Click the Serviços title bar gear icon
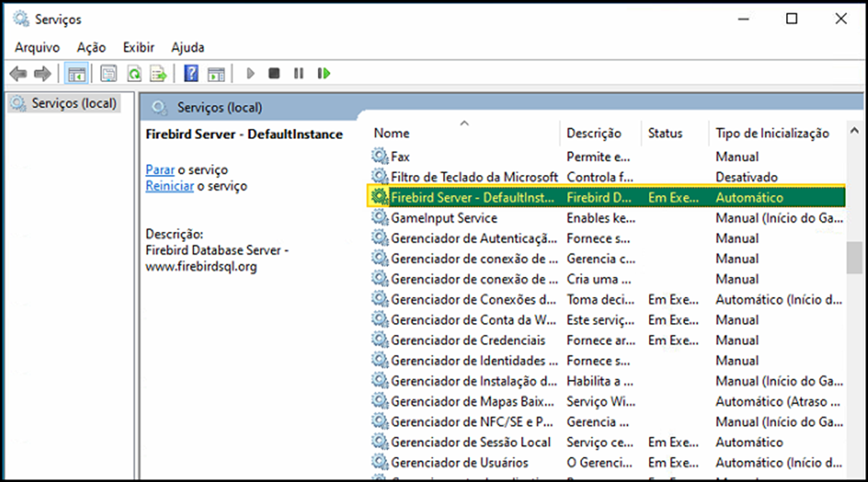This screenshot has height=482, width=868. pos(21,19)
